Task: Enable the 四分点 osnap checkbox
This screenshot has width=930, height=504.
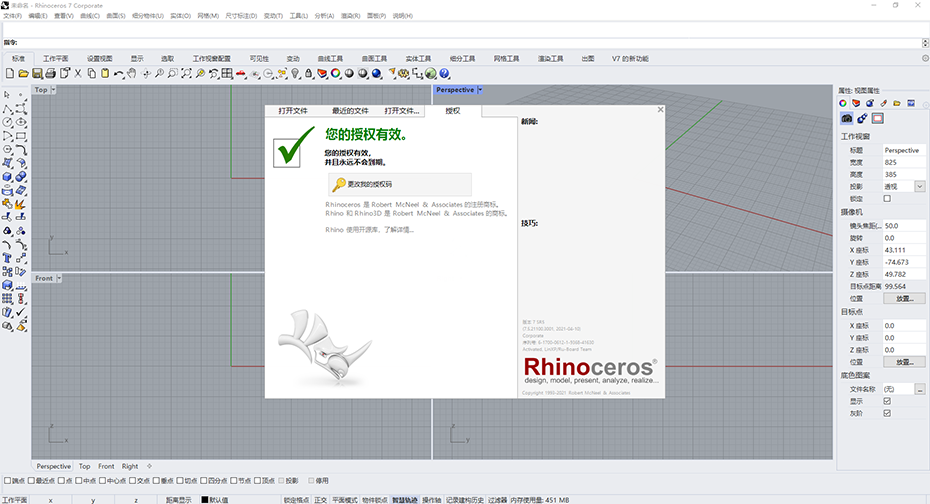Action: pos(203,481)
